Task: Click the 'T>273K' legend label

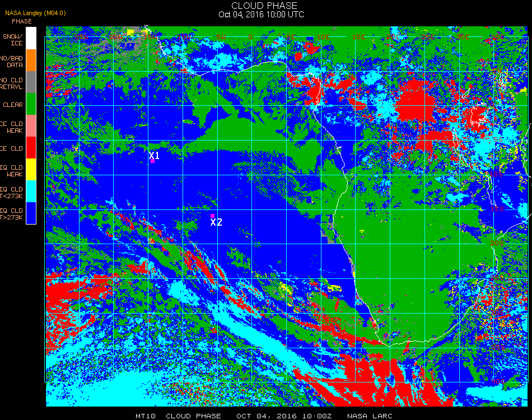Action: (x=12, y=217)
